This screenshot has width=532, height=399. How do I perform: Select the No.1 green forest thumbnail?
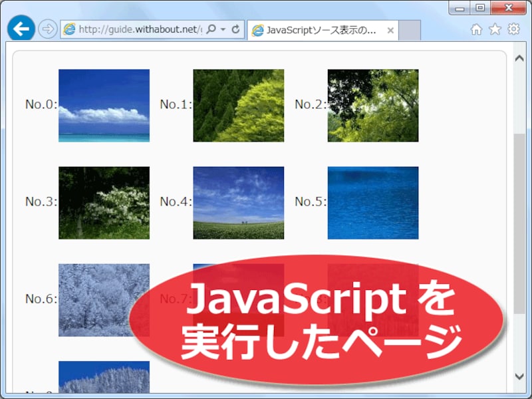[x=238, y=104]
